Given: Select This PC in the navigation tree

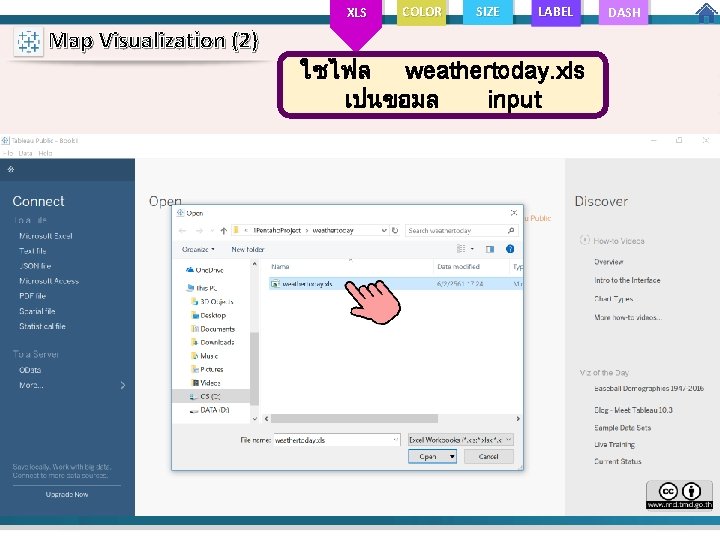Looking at the screenshot, I should [x=202, y=288].
